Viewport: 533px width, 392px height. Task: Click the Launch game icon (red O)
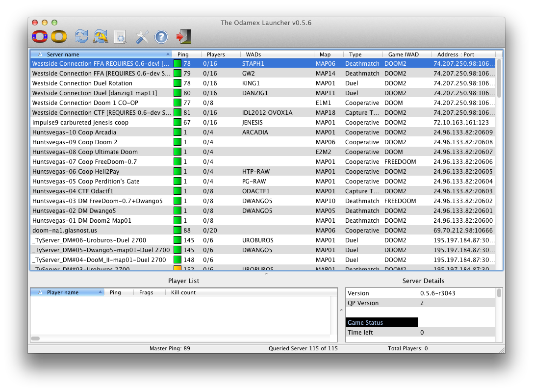tap(39, 36)
